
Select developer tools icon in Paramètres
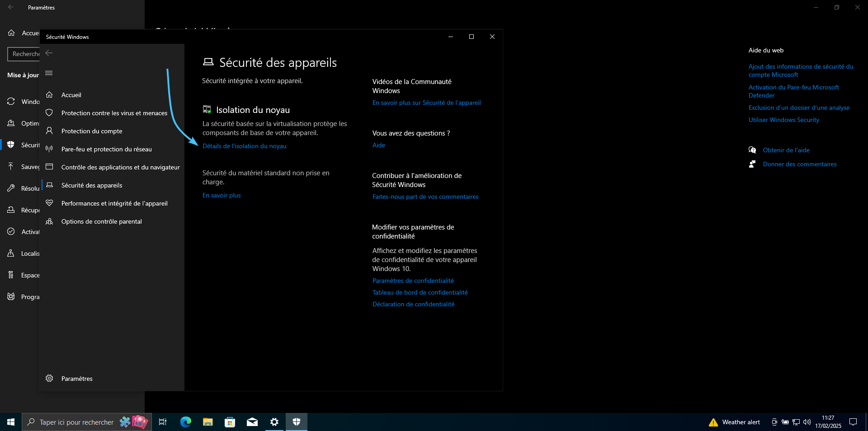(x=11, y=275)
